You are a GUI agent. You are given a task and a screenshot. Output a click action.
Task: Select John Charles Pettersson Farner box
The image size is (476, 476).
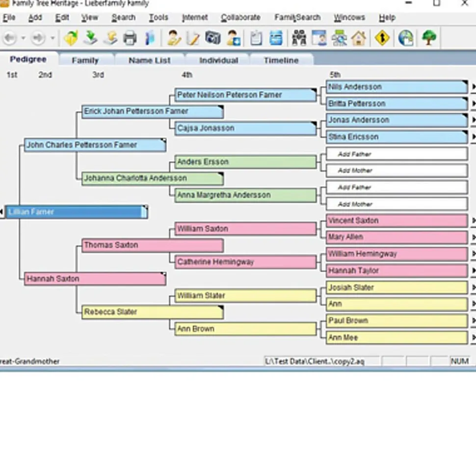pyautogui.click(x=95, y=145)
